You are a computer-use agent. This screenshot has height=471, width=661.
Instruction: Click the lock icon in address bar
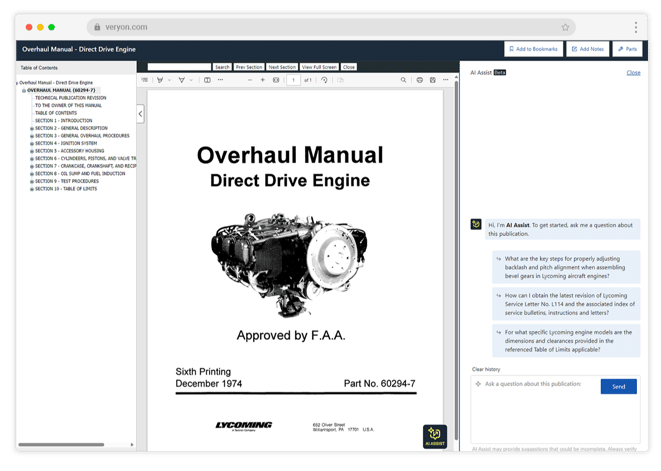[97, 27]
